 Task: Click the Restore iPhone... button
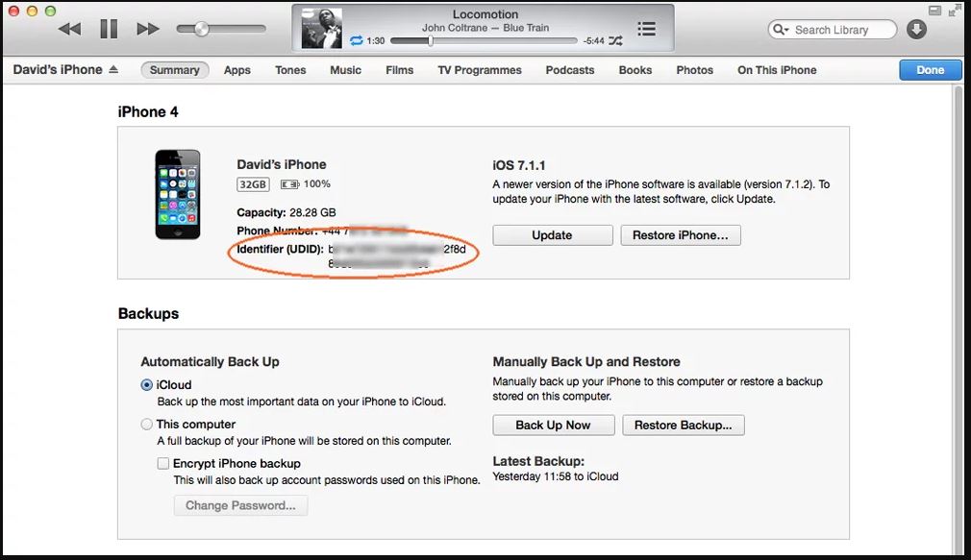click(681, 235)
